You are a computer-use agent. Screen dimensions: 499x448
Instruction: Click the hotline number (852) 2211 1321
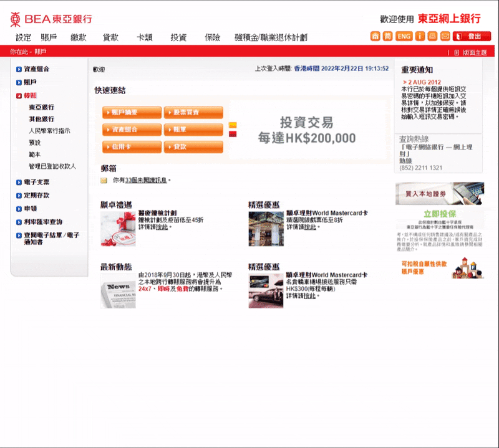pyautogui.click(x=420, y=168)
